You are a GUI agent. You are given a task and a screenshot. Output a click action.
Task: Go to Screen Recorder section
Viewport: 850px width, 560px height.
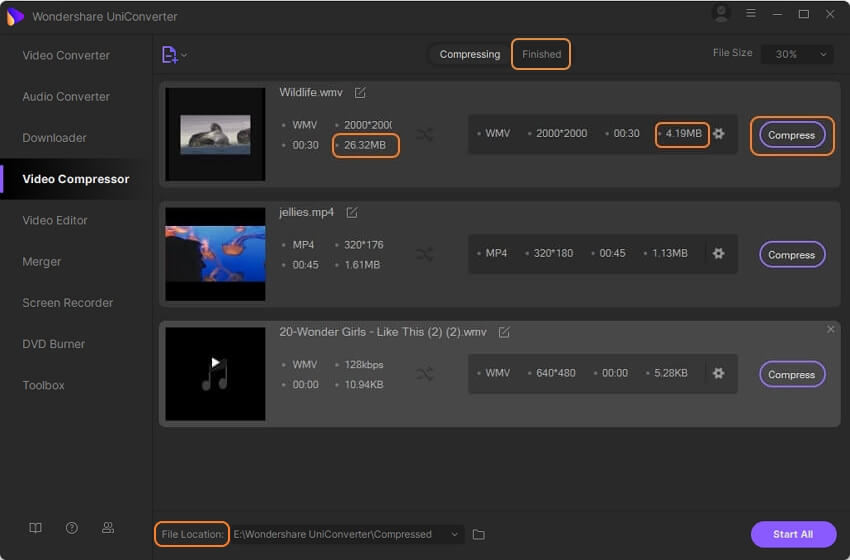tap(68, 303)
